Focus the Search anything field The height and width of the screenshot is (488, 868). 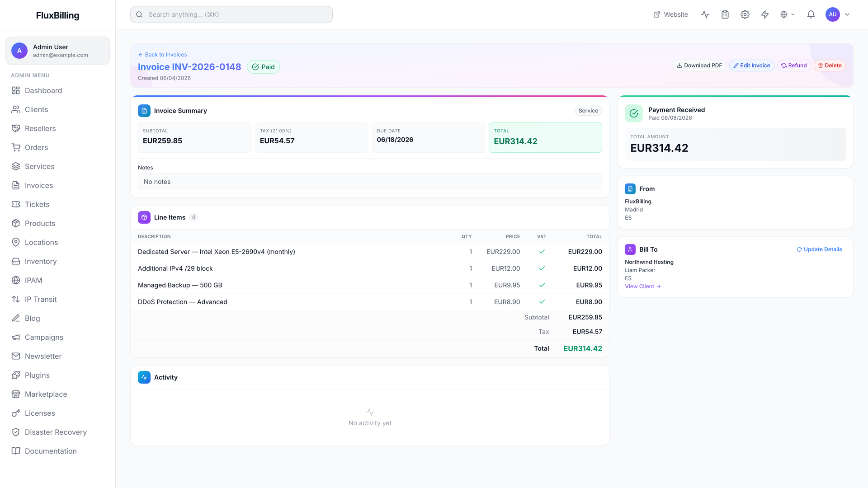click(231, 14)
